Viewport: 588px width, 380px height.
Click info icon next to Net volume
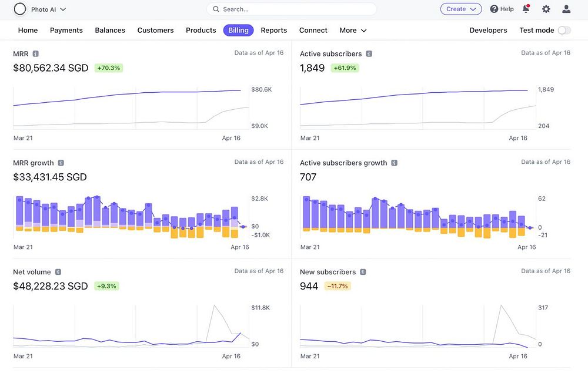tap(58, 272)
